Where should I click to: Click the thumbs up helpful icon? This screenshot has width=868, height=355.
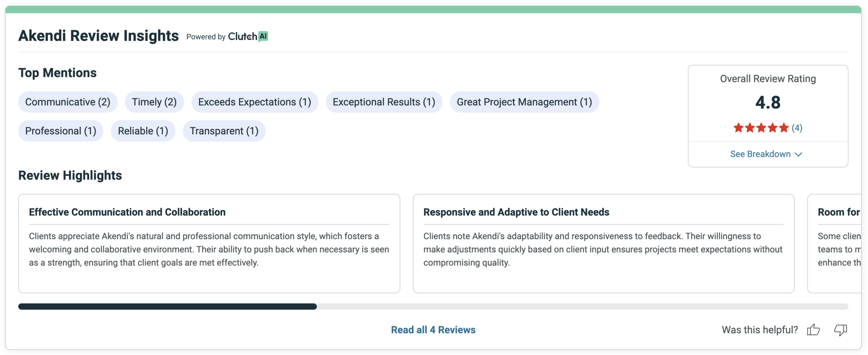coord(813,329)
